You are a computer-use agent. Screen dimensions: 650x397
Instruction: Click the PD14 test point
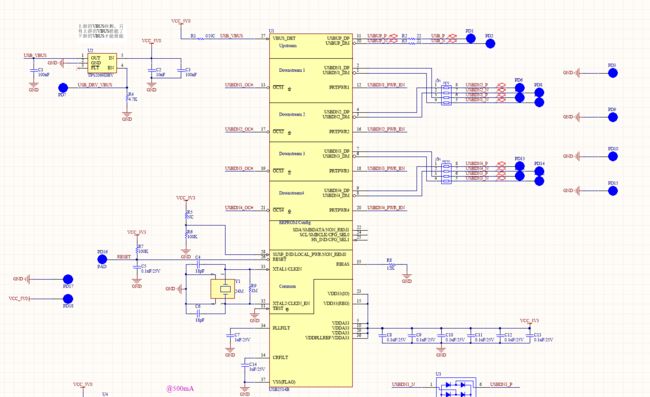pos(539,171)
